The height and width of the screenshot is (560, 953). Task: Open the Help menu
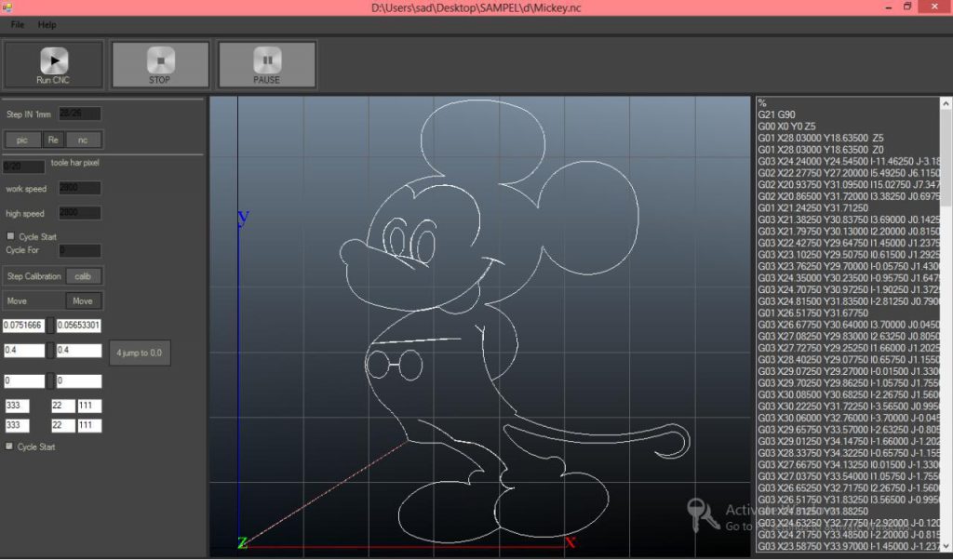click(47, 25)
